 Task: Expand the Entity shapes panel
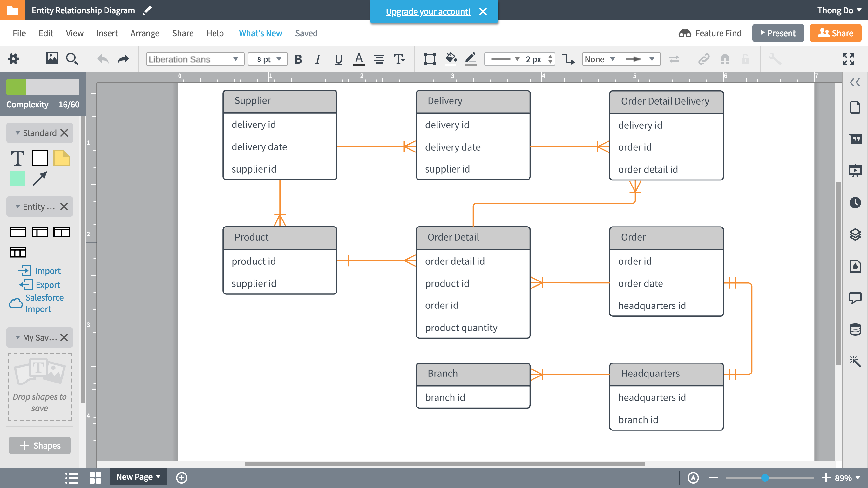pyautogui.click(x=16, y=206)
